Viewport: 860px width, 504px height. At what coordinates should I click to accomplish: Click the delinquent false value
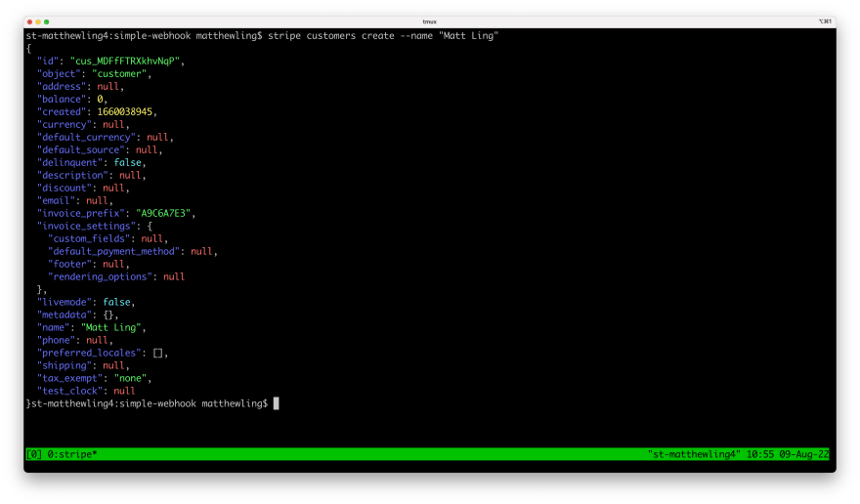tap(127, 162)
